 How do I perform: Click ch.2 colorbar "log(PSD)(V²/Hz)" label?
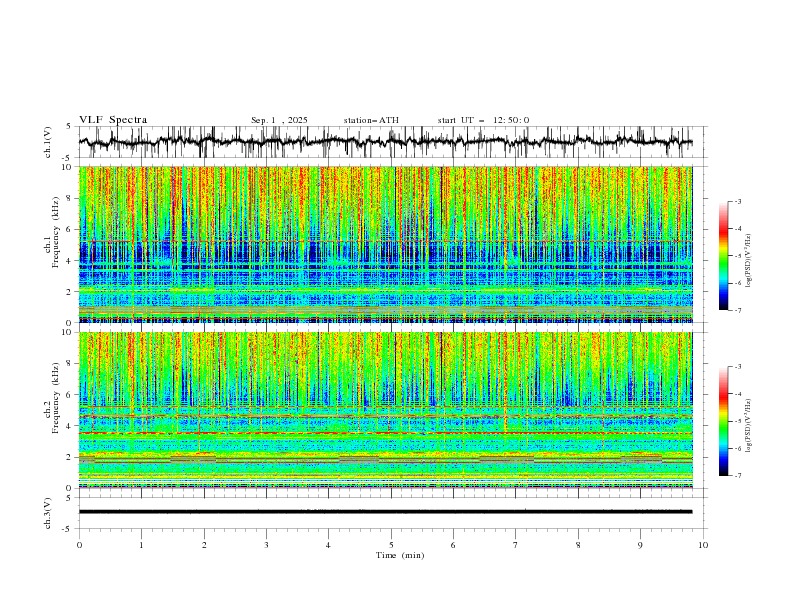749,425
